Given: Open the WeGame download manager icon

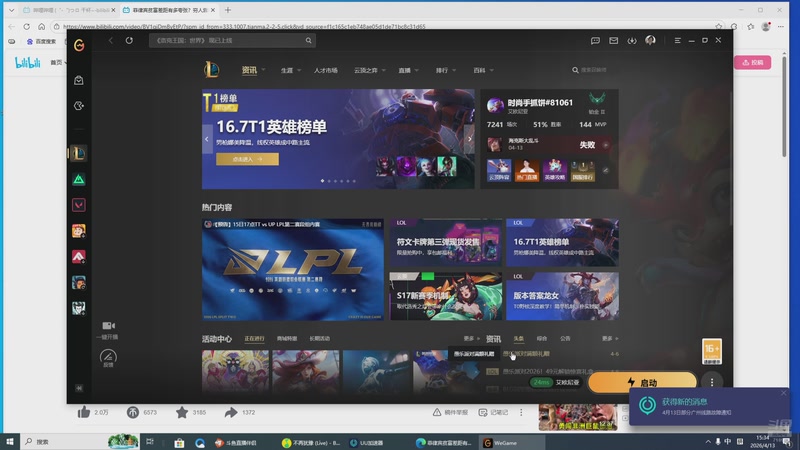Looking at the screenshot, I should (632, 40).
